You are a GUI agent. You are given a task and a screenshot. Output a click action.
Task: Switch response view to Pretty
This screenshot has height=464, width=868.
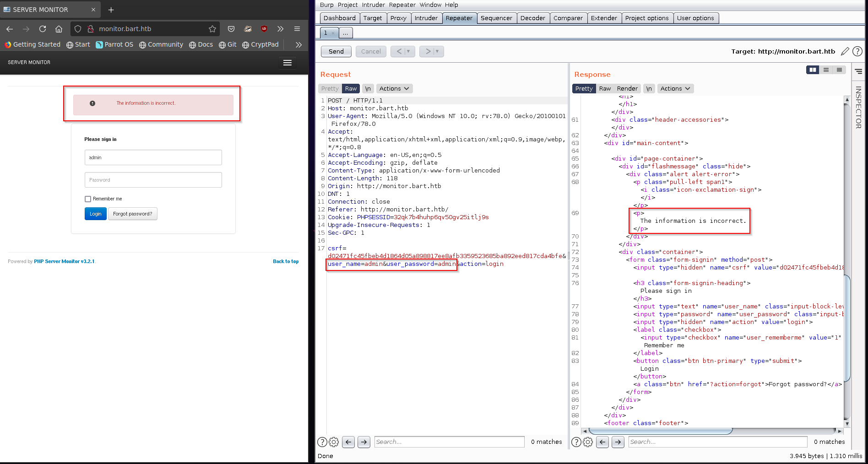(x=584, y=89)
